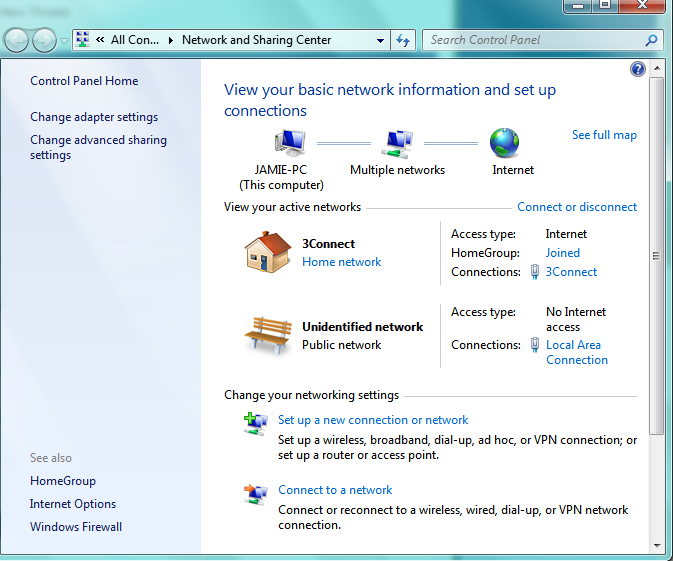Screen dimensions: 673x561
Task: Click the Multiple networks icon
Action: (x=397, y=143)
